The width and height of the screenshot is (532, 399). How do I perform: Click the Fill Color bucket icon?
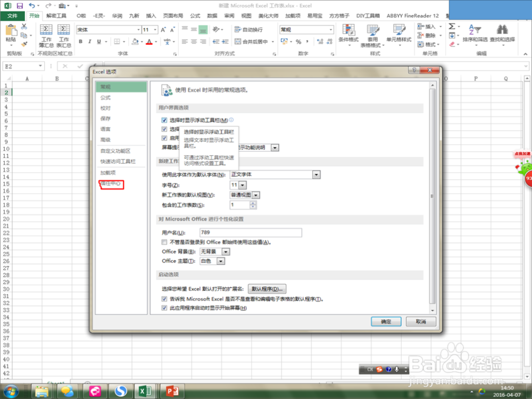135,41
